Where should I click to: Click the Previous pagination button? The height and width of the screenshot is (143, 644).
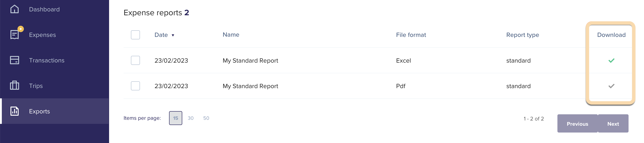pos(577,123)
